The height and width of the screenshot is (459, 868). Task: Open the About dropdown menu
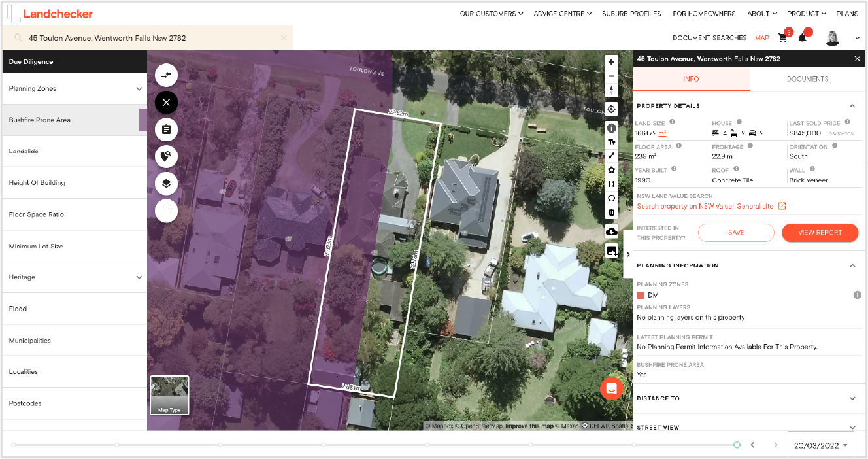762,14
